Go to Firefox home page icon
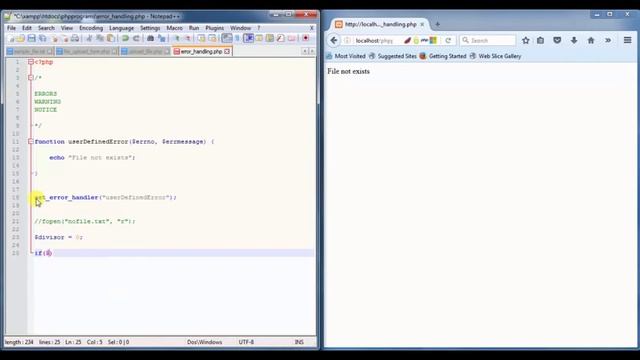This screenshot has width=640, height=360. point(591,40)
